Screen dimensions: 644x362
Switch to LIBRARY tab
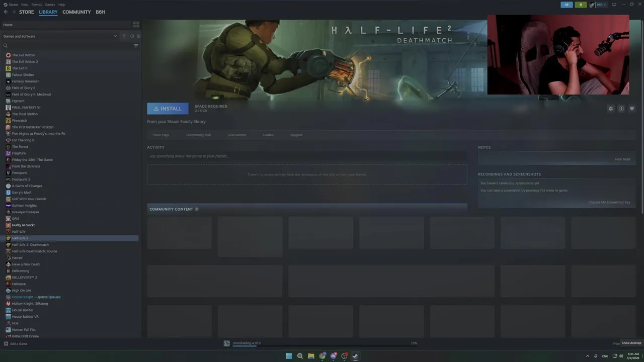48,12
